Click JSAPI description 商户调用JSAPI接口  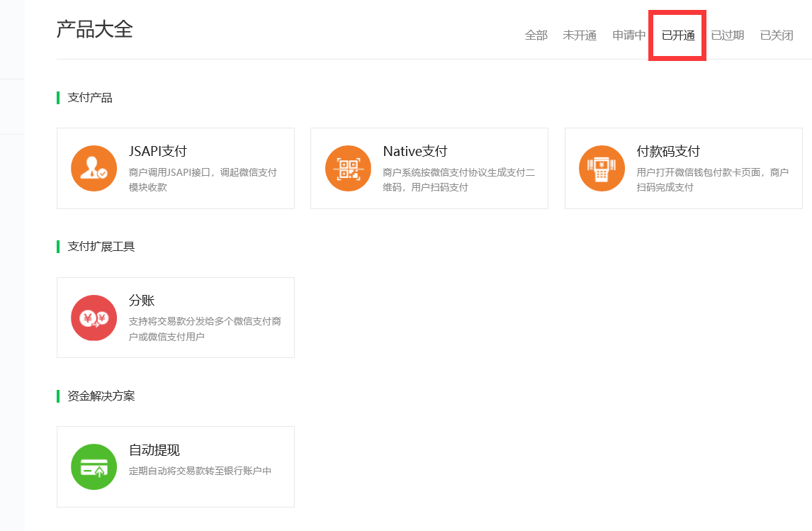tap(203, 180)
